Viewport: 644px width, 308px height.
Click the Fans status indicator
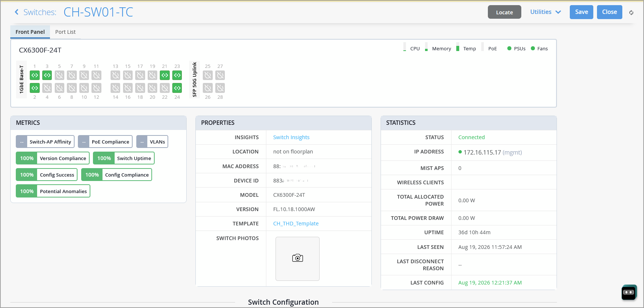pos(539,48)
